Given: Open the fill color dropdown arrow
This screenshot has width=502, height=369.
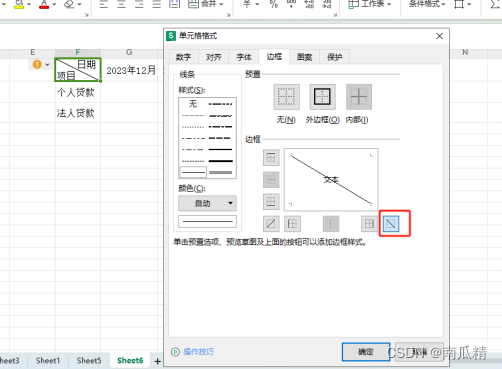Looking at the screenshot, I should pos(29,4).
